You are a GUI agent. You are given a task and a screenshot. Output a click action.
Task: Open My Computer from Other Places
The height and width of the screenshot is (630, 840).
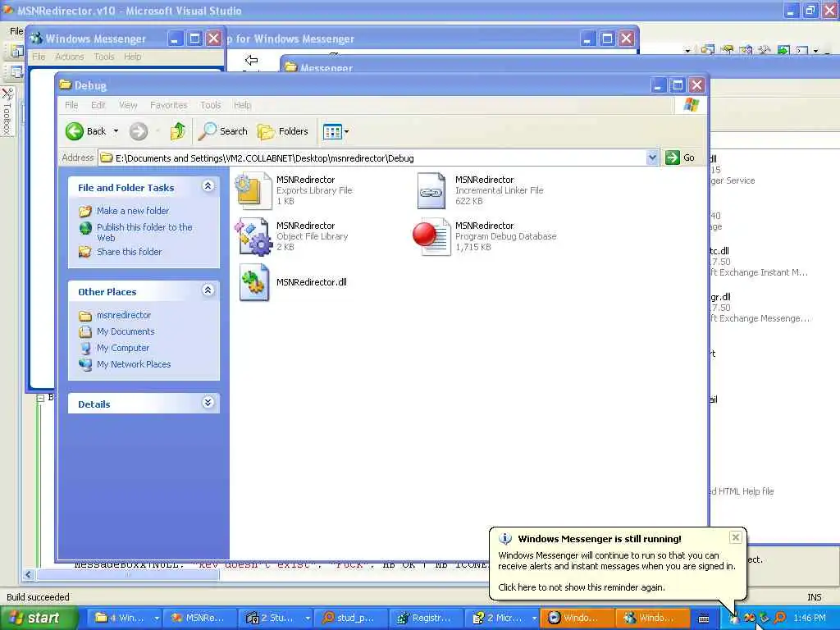(x=123, y=348)
